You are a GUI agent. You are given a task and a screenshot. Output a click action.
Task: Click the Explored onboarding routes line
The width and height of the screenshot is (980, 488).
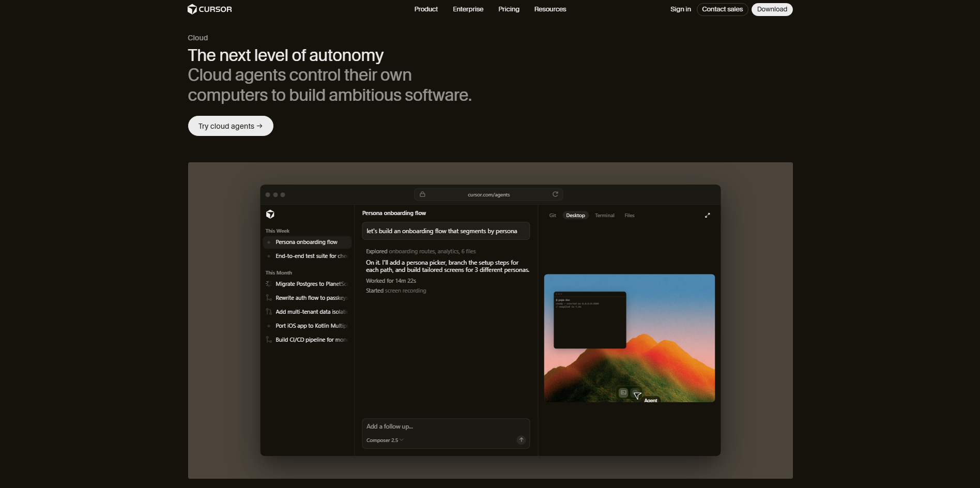(x=421, y=251)
